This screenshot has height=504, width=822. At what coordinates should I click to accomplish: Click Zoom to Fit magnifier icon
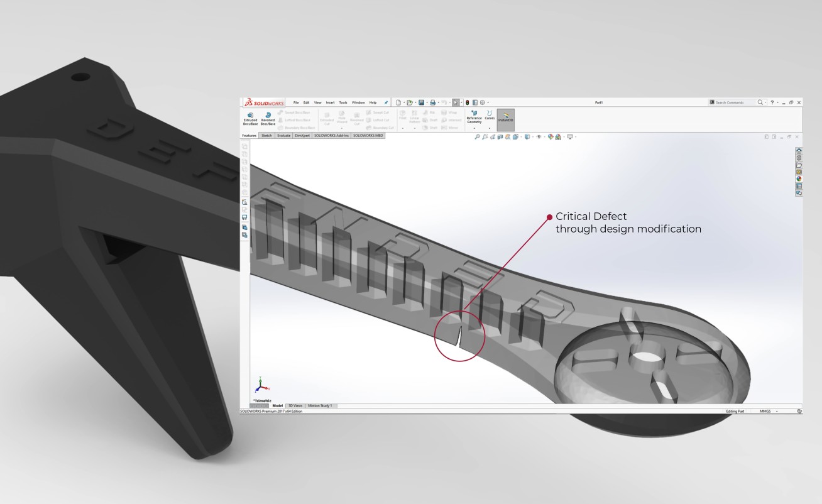point(477,137)
